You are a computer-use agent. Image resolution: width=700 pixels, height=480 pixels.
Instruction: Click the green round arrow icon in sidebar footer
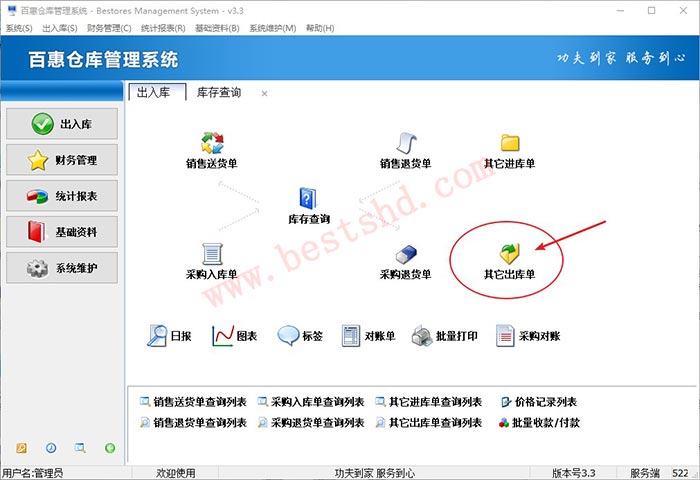[x=110, y=448]
